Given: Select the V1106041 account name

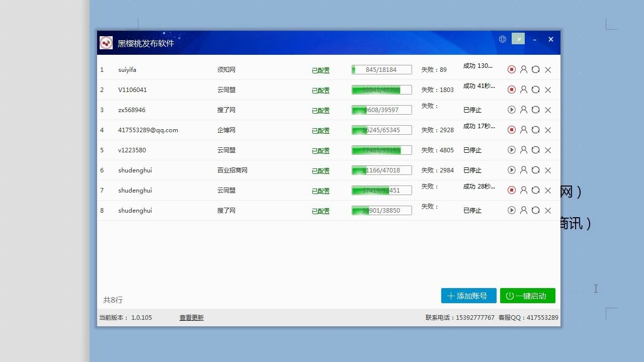Looking at the screenshot, I should 133,90.
